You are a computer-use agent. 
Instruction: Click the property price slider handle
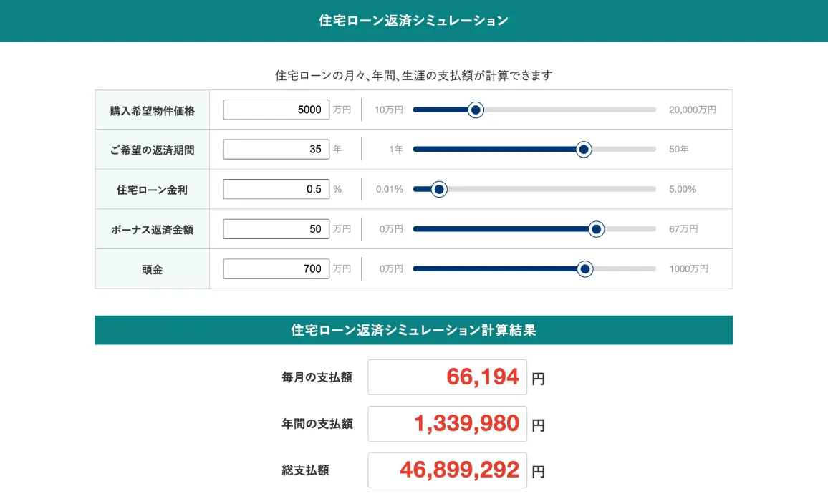[x=476, y=110]
